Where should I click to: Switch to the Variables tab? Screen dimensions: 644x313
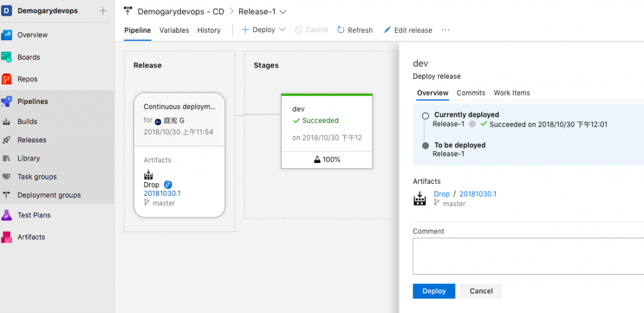tap(174, 30)
